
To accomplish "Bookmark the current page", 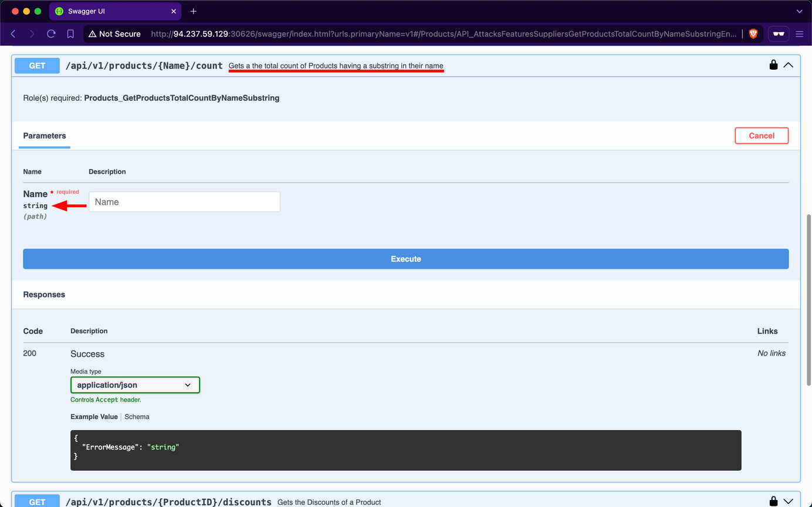I will click(70, 33).
